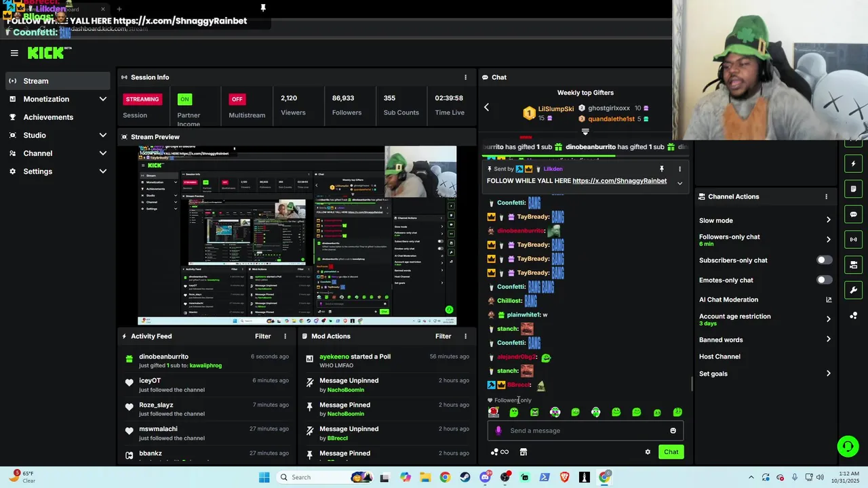Open the emoji picker in message box
The width and height of the screenshot is (868, 488).
673,430
